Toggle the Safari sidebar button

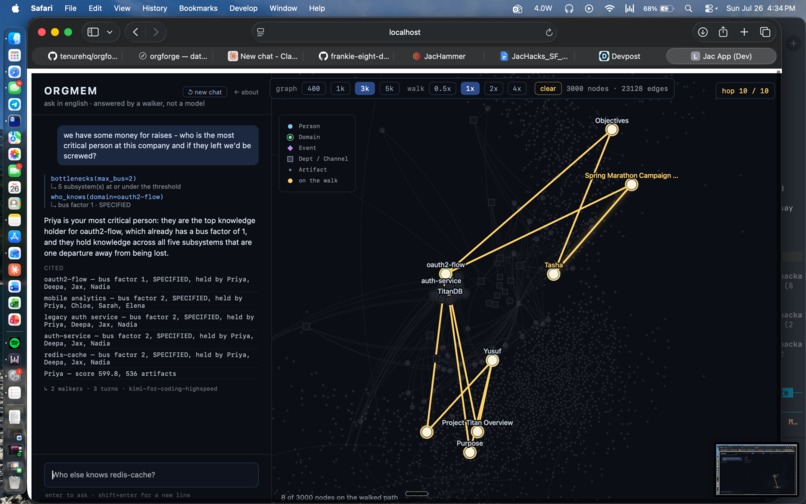click(93, 32)
